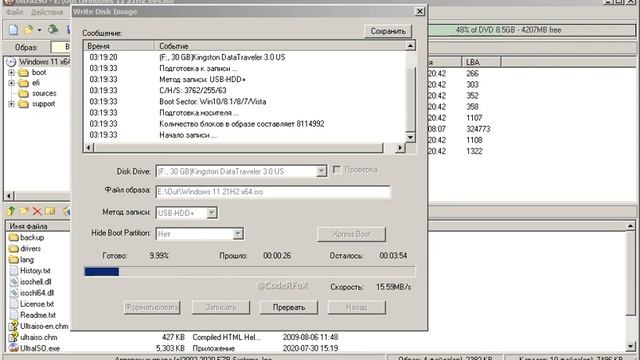Select the isoshl64.dll file icon
Screen dimensions: 640x360
coord(14,293)
